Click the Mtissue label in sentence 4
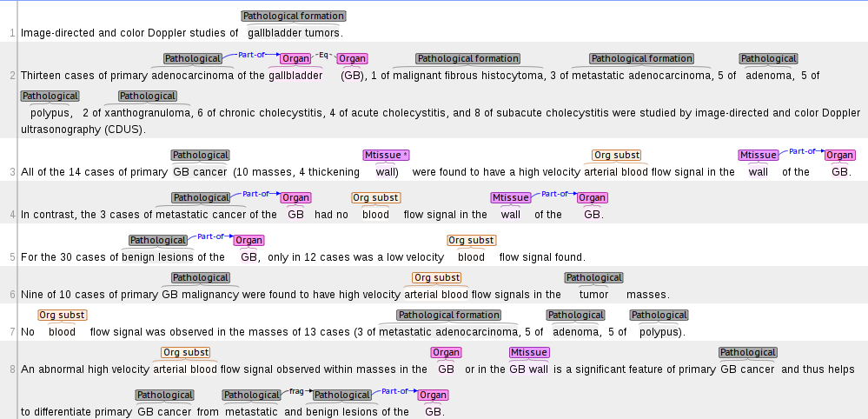The height and width of the screenshot is (419, 868). pos(510,197)
